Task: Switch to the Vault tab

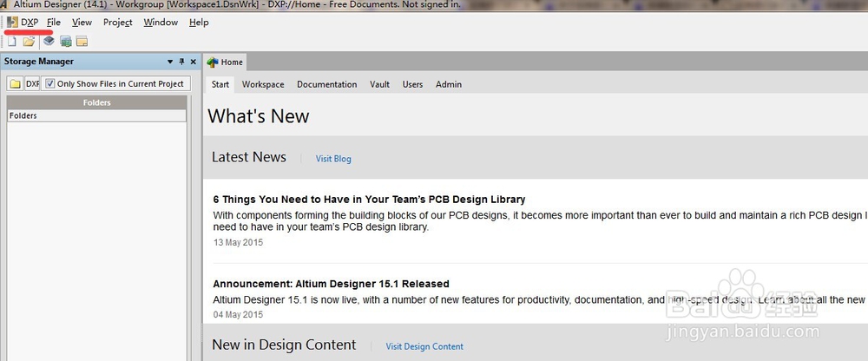Action: pos(380,84)
